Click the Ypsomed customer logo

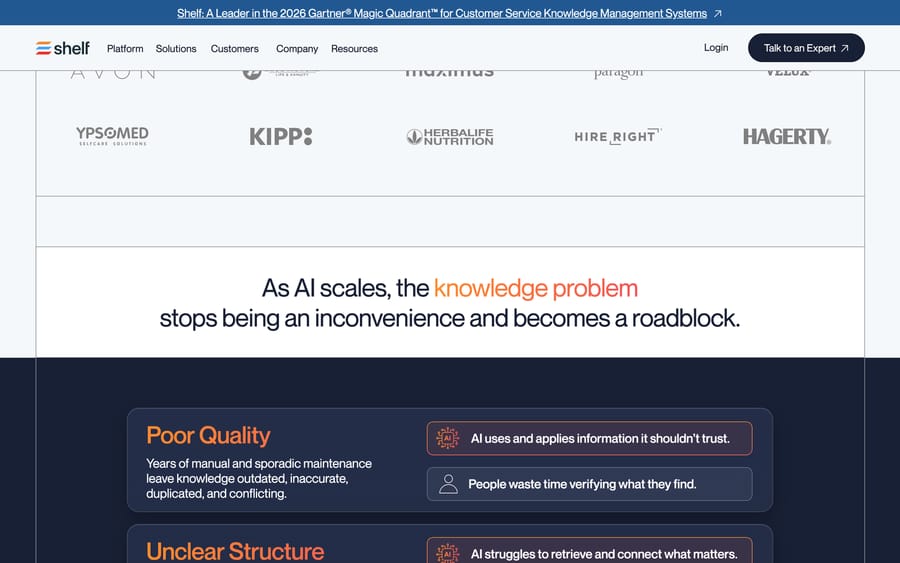(x=112, y=136)
